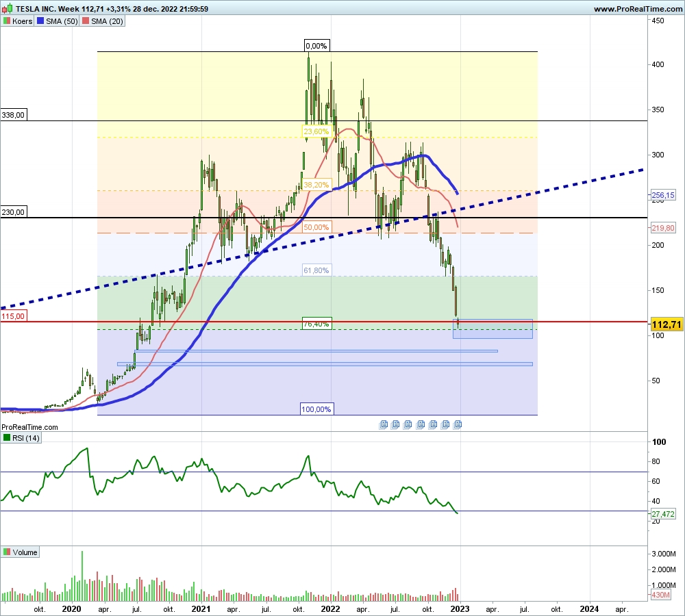Open the last (rightmost) news document icon

coord(458,424)
